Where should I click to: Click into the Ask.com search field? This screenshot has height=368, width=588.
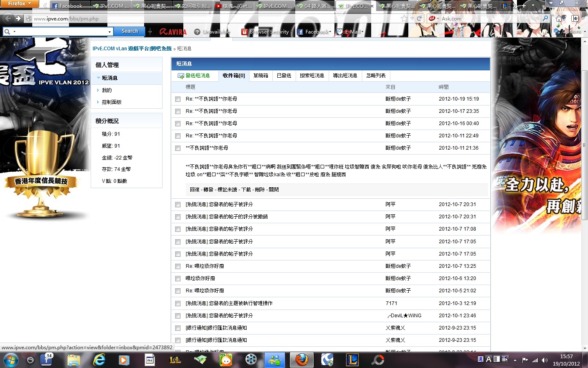490,18
